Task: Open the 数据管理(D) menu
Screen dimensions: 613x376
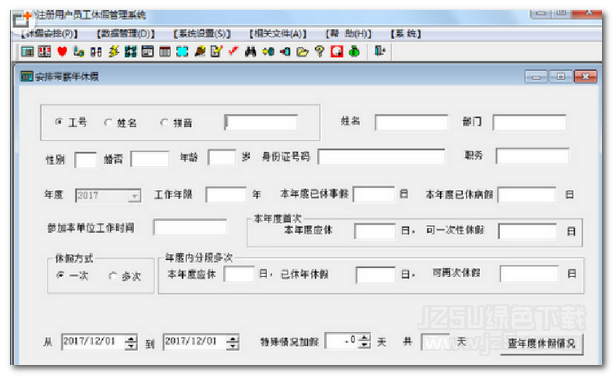Action: [126, 34]
